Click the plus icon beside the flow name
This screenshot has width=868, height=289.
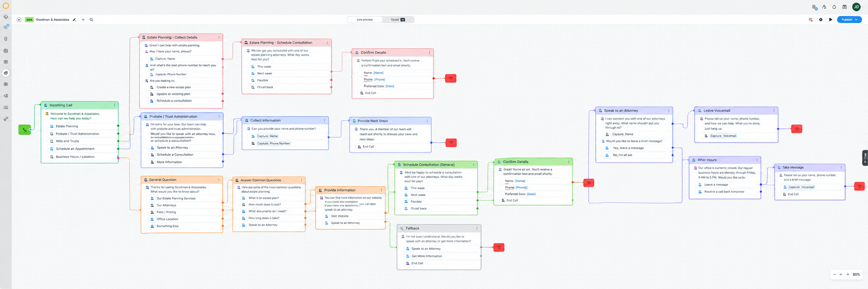coord(83,20)
